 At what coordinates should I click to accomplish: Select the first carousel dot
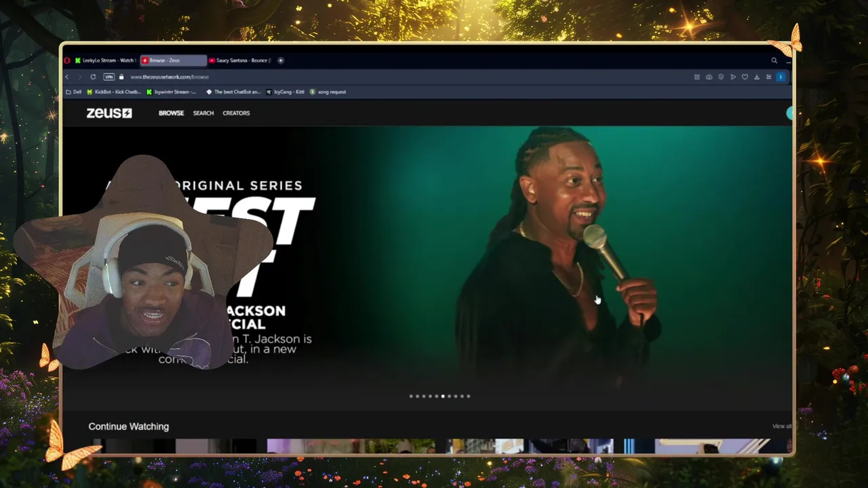point(411,396)
